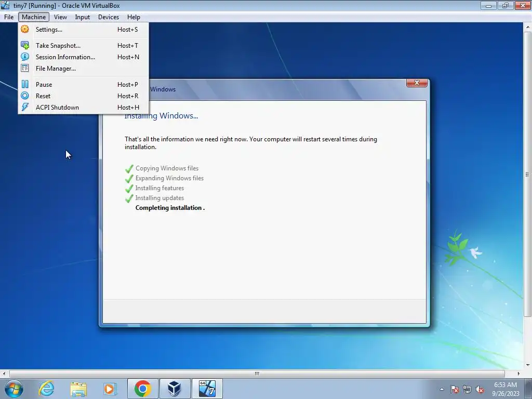532x399 pixels.
Task: Click the Action Center flag icon
Action: (x=455, y=389)
